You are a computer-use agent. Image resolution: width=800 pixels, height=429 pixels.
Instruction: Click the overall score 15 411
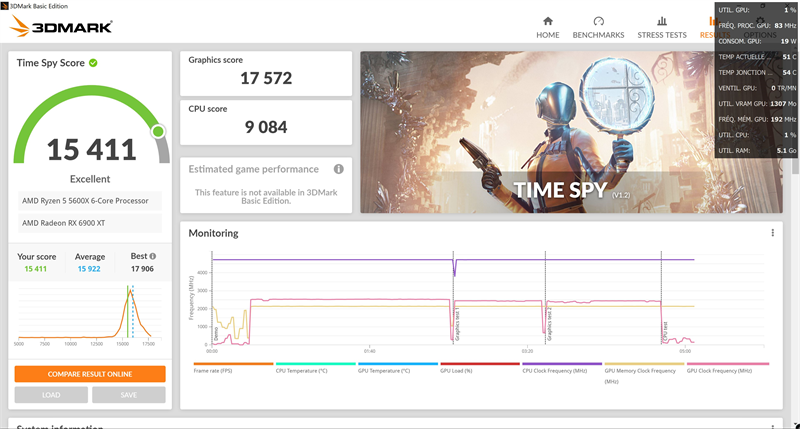pos(91,150)
